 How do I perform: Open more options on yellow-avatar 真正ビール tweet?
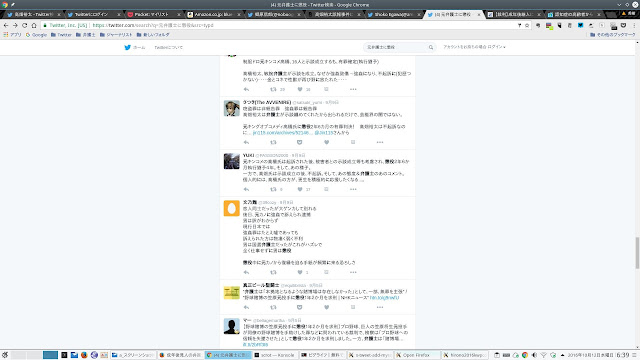click(x=380, y=307)
